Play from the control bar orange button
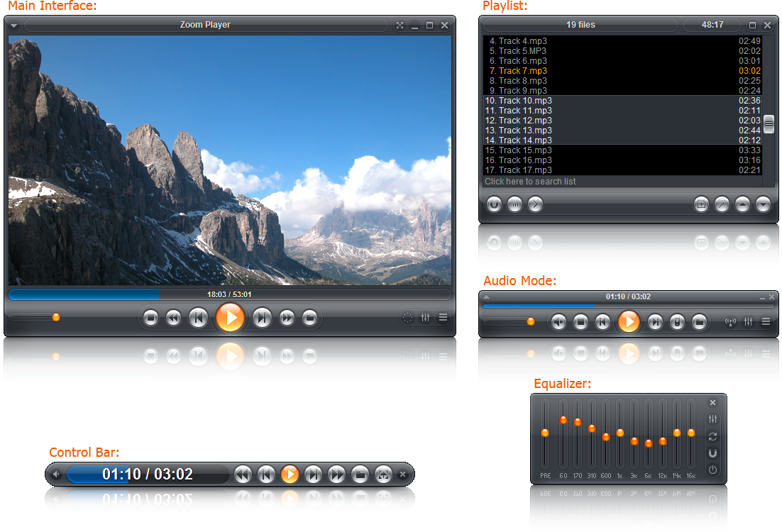Viewport: 782px width, 532px height. click(x=290, y=474)
